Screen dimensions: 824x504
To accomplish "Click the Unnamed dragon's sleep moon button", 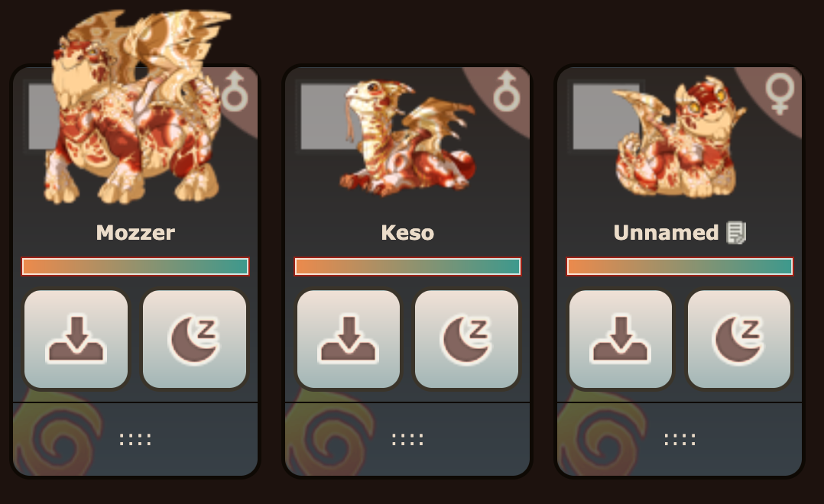I will click(739, 339).
